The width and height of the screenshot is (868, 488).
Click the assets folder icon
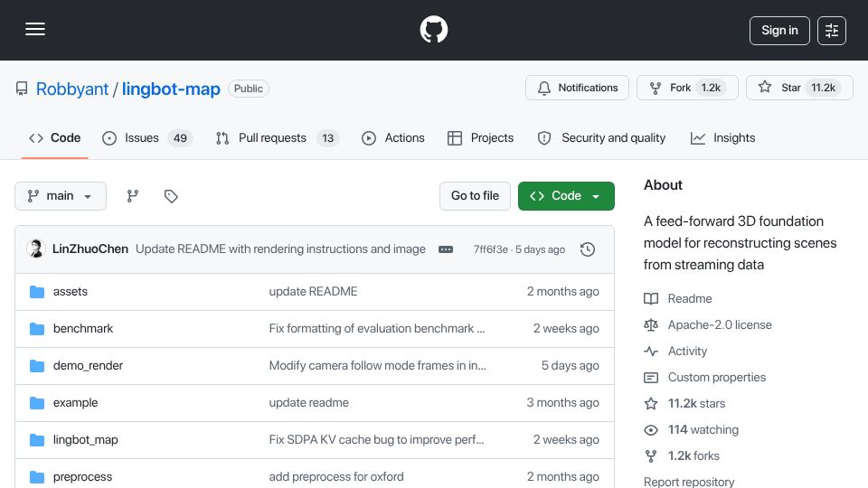tap(37, 292)
